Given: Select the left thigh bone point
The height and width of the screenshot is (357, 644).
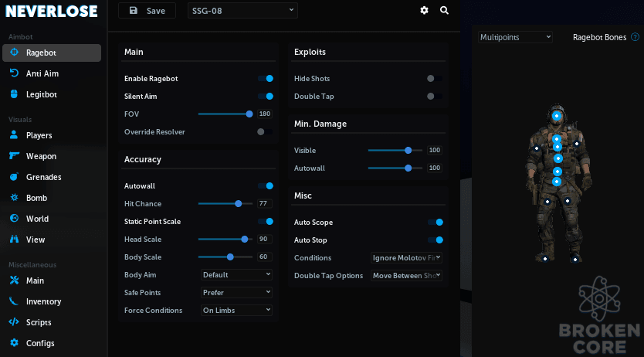Looking at the screenshot, I should [547, 202].
